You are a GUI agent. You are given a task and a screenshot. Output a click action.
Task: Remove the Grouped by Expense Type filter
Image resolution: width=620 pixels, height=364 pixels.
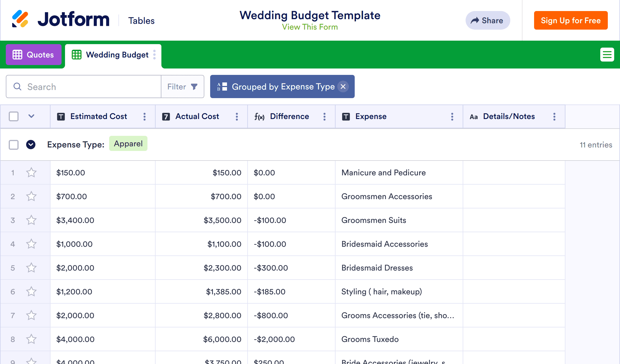pos(343,87)
